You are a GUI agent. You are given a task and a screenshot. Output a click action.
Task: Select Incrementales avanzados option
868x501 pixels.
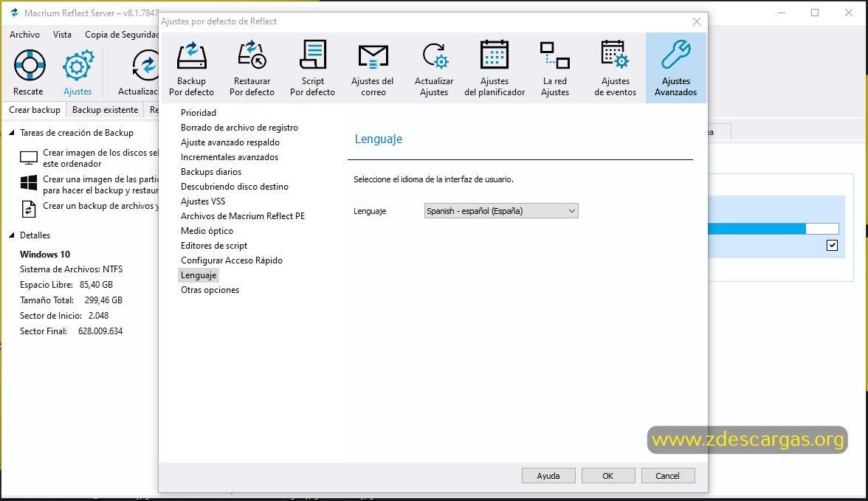[229, 157]
